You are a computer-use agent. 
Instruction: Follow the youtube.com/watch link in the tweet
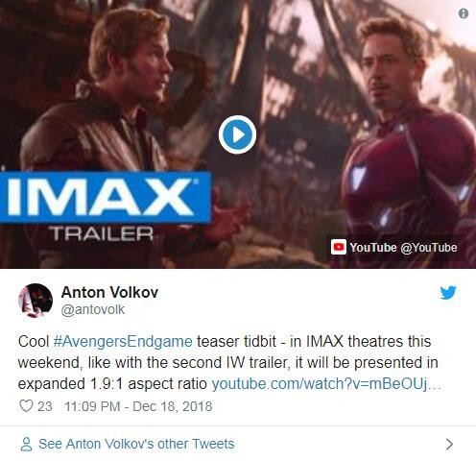tap(326, 383)
